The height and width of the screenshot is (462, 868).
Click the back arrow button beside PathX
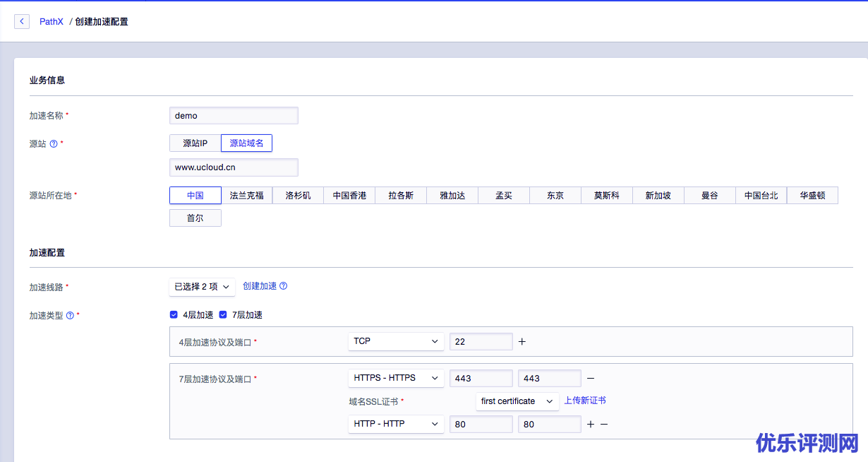[x=22, y=22]
